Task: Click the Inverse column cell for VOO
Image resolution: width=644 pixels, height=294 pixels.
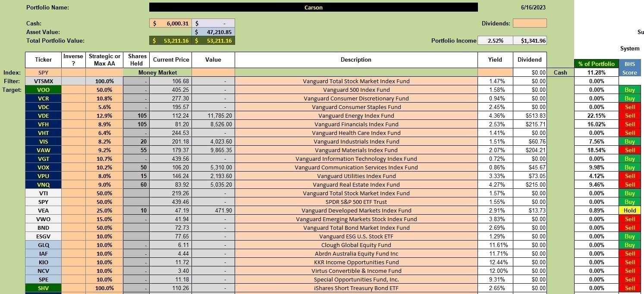Action: tap(73, 90)
